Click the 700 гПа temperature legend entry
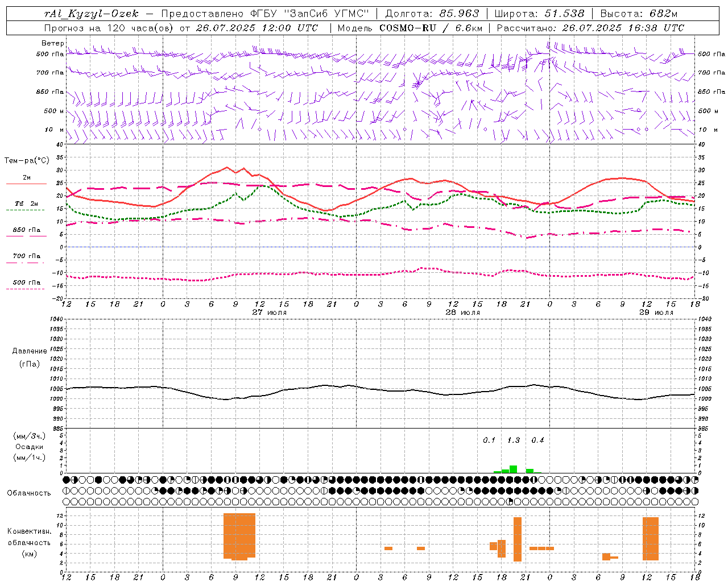The image size is (728, 582). (x=27, y=256)
